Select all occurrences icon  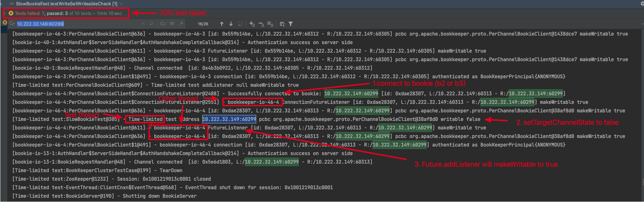[x=270, y=24]
